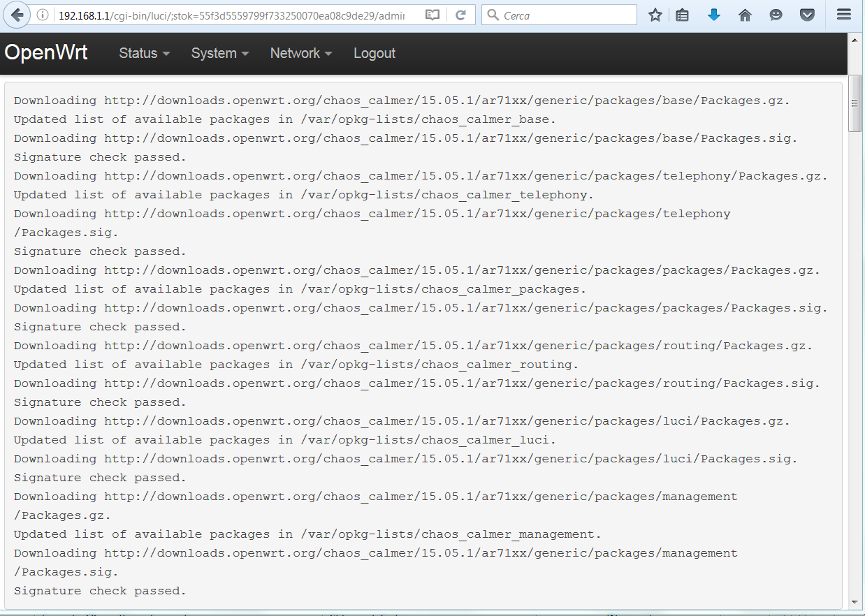The width and height of the screenshot is (865, 616).
Task: Show bookmarks list icon
Action: point(683,15)
